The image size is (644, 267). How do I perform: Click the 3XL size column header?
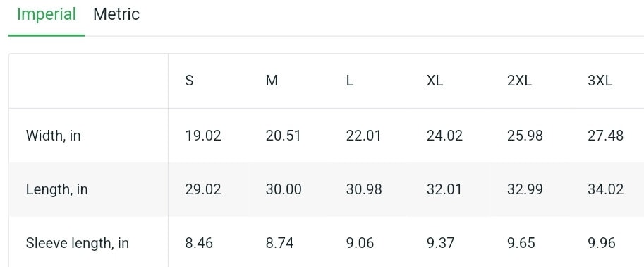[600, 81]
